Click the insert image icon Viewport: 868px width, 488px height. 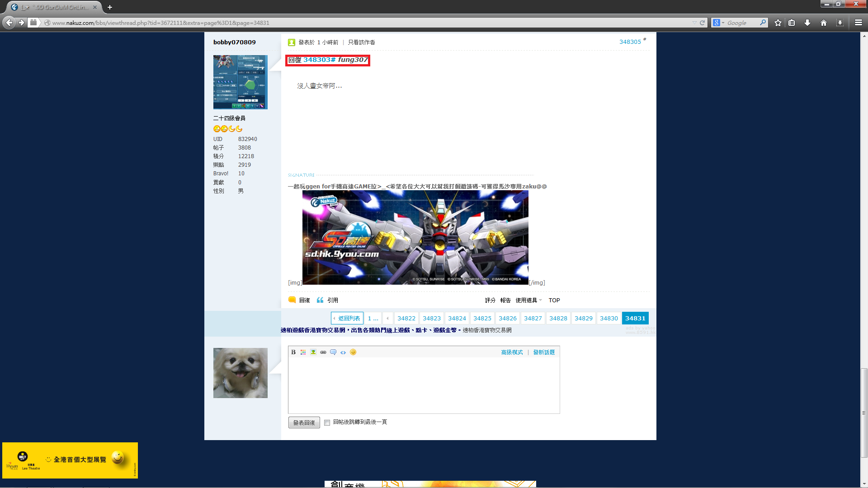tap(313, 352)
